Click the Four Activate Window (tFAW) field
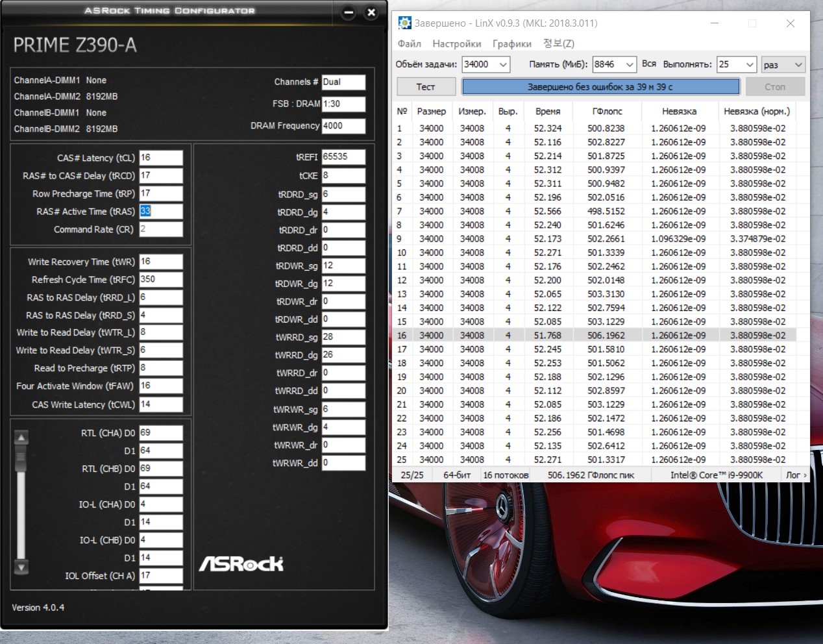The height and width of the screenshot is (644, 823). (x=161, y=386)
